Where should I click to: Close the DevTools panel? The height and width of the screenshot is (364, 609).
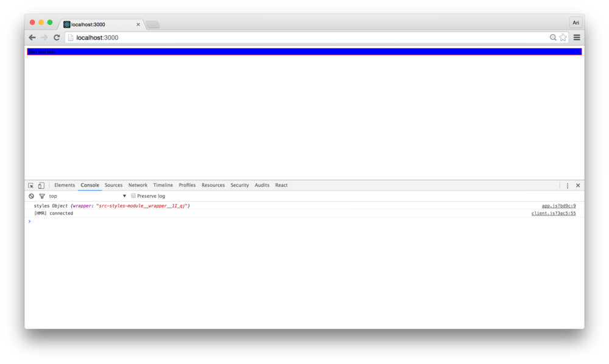click(x=578, y=186)
